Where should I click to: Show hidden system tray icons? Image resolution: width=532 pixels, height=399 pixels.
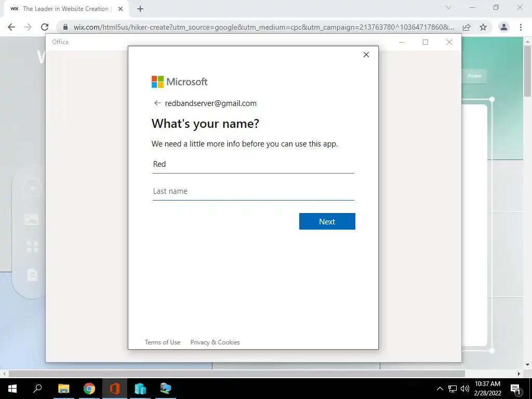pyautogui.click(x=440, y=389)
